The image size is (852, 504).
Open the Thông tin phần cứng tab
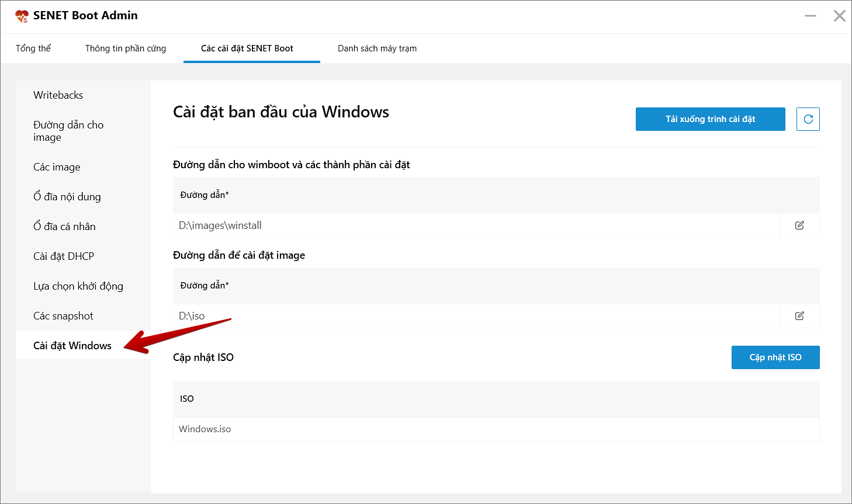coord(125,48)
